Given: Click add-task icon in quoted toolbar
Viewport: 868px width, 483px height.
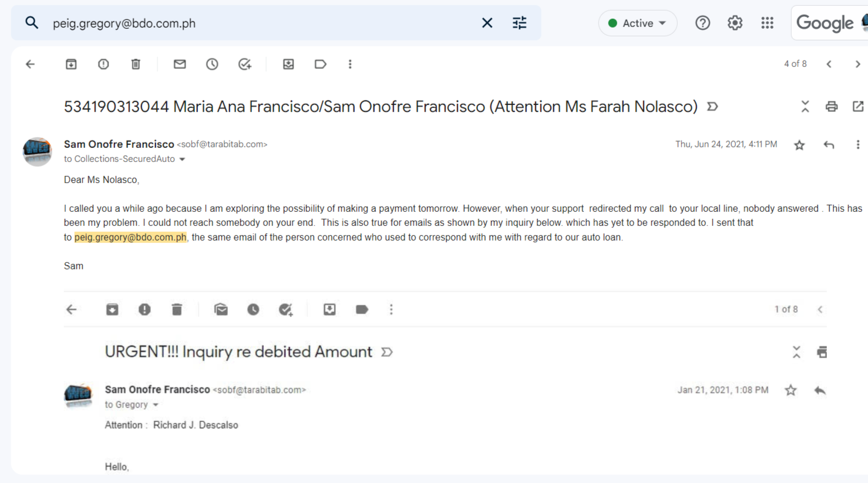Looking at the screenshot, I should coord(286,309).
